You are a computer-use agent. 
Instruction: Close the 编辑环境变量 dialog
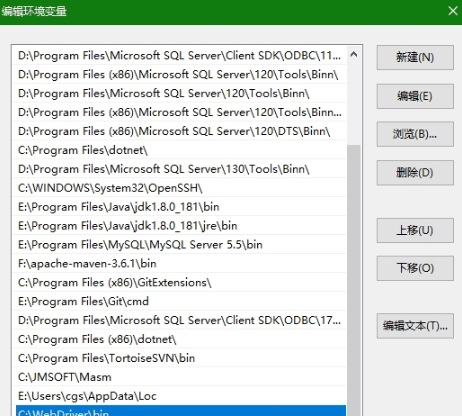453,11
